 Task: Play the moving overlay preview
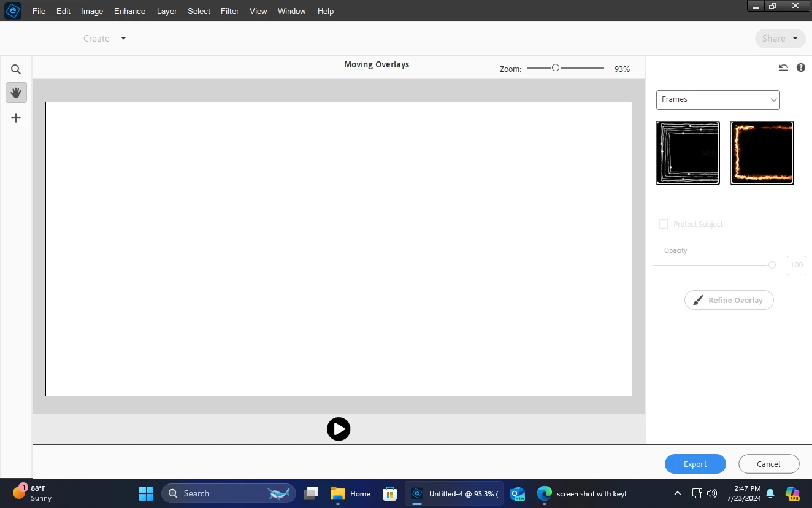pyautogui.click(x=339, y=429)
